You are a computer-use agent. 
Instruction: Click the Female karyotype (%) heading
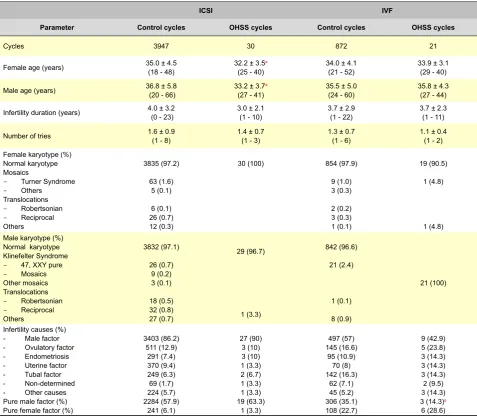click(37, 155)
